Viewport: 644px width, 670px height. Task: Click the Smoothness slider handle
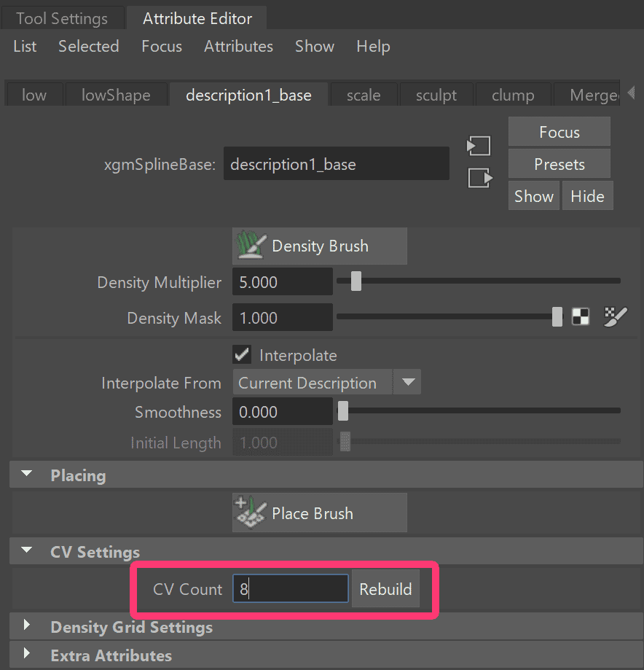(343, 411)
